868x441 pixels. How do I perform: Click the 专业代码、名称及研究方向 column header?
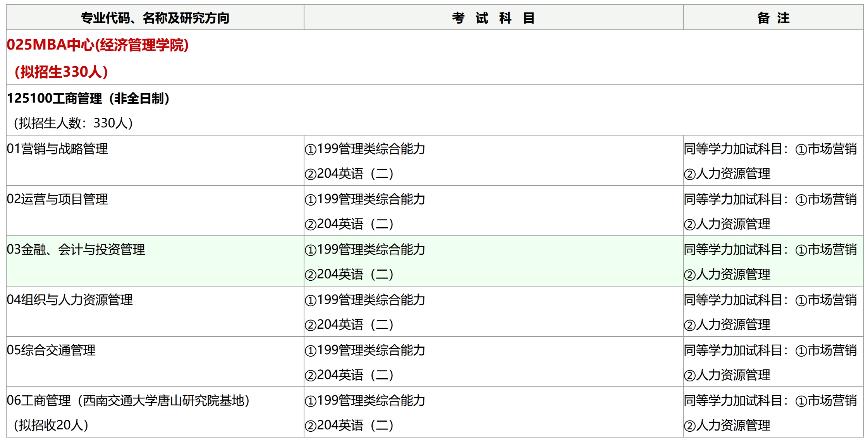tap(155, 18)
